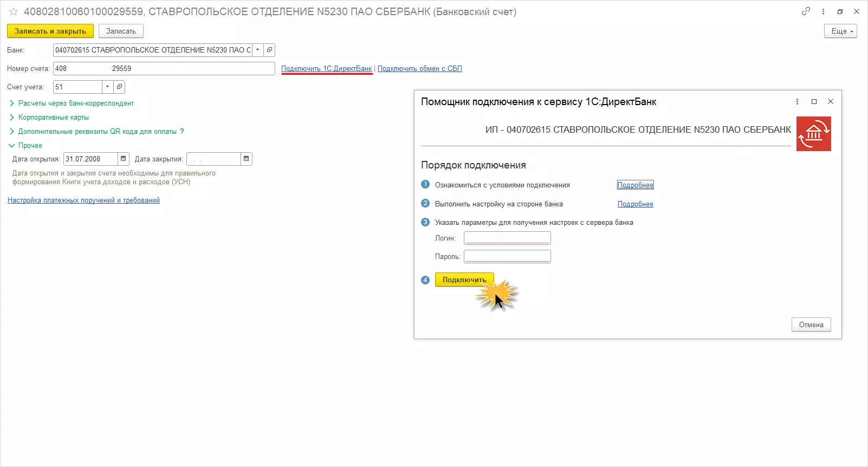Open the Счет учета dropdown list
The width and height of the screenshot is (868, 467).
pyautogui.click(x=108, y=87)
